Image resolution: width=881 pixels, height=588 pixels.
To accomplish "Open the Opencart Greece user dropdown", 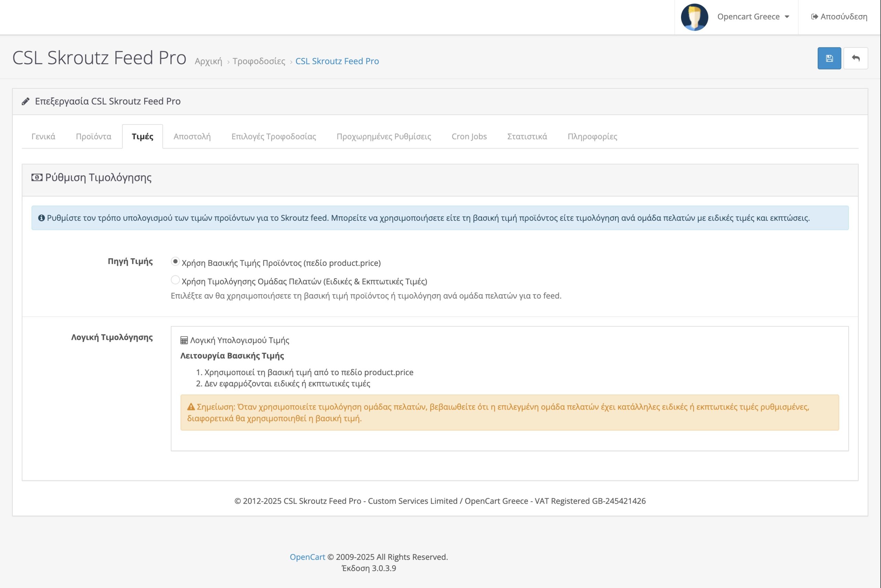I will [x=753, y=17].
